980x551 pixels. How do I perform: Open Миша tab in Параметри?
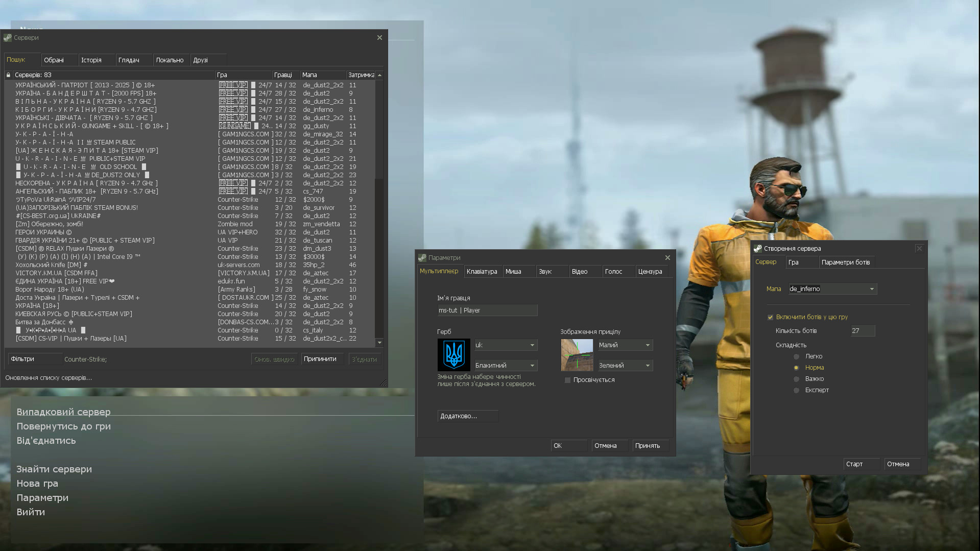519,272
